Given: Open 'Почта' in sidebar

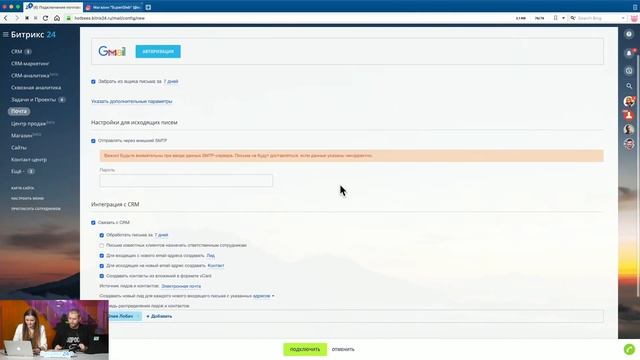Looking at the screenshot, I should tap(19, 111).
